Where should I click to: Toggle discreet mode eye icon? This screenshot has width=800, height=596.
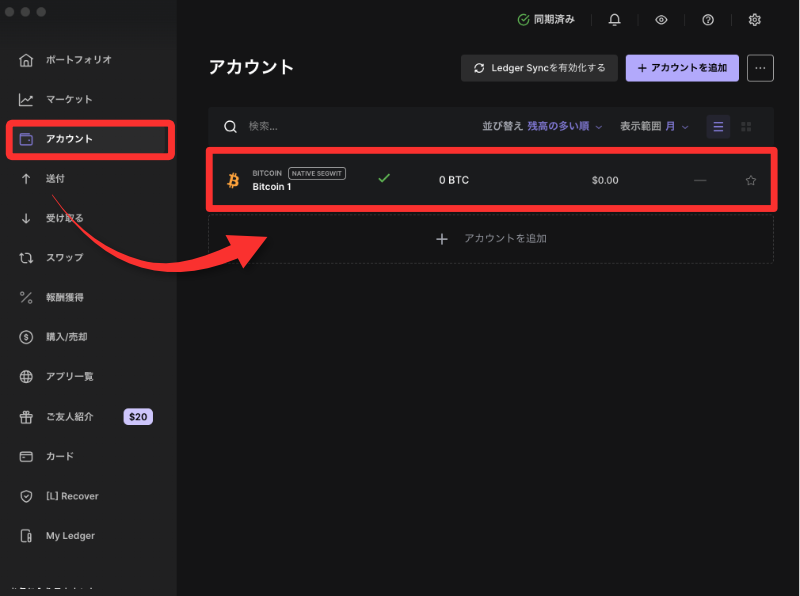coord(661,20)
